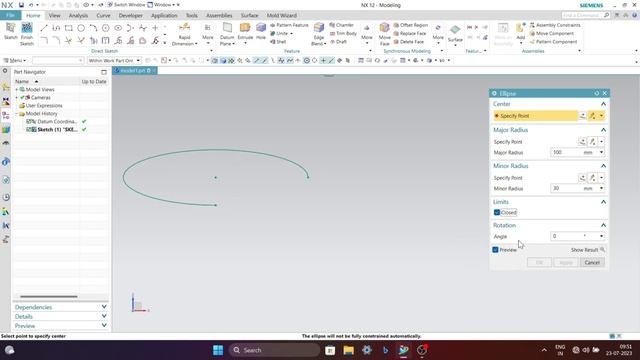The width and height of the screenshot is (640, 360).
Task: Click the Trim Body command
Action: 343,33
